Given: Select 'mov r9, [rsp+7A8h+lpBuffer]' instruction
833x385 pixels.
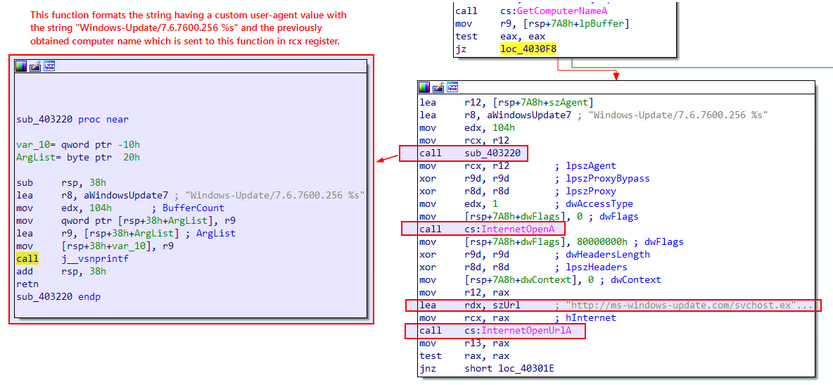Looking at the screenshot, I should [542, 24].
